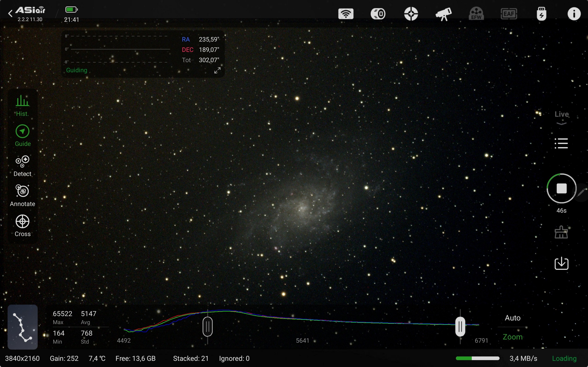
Task: Toggle the Hist. histogram panel
Action: click(22, 106)
